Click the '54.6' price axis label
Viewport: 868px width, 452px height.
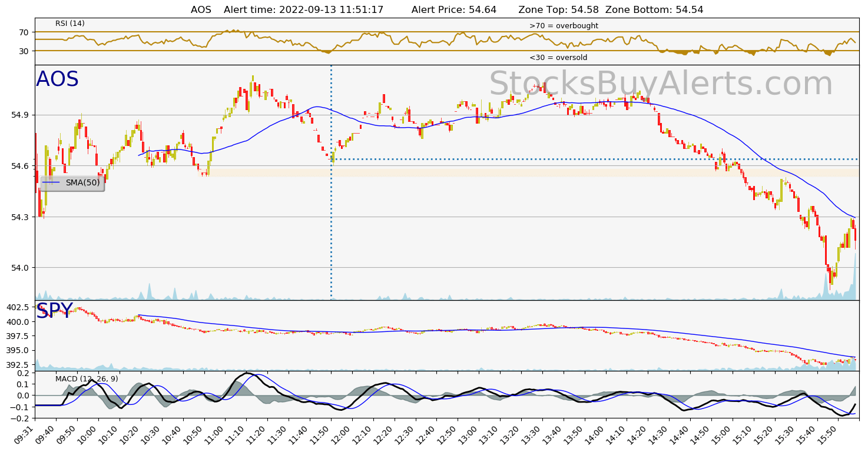tap(21, 166)
